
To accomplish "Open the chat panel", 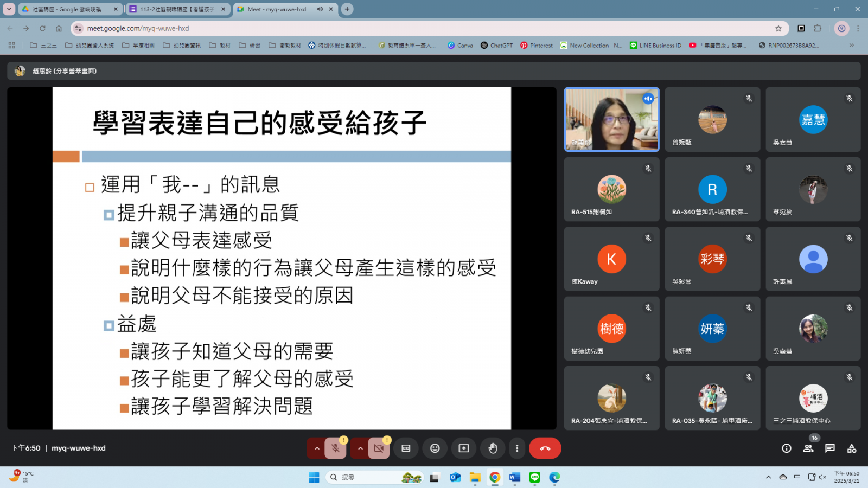I will (830, 448).
